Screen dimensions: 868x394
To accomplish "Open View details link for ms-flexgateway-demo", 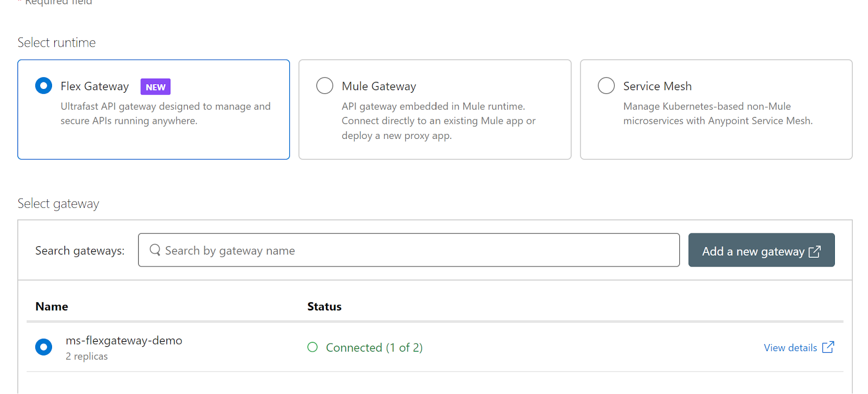I will (x=790, y=348).
